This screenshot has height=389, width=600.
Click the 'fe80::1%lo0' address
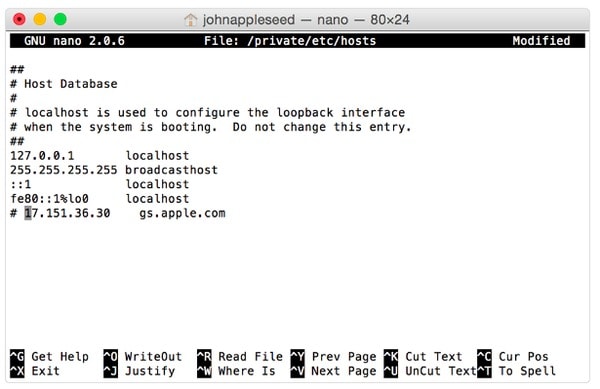(x=49, y=199)
